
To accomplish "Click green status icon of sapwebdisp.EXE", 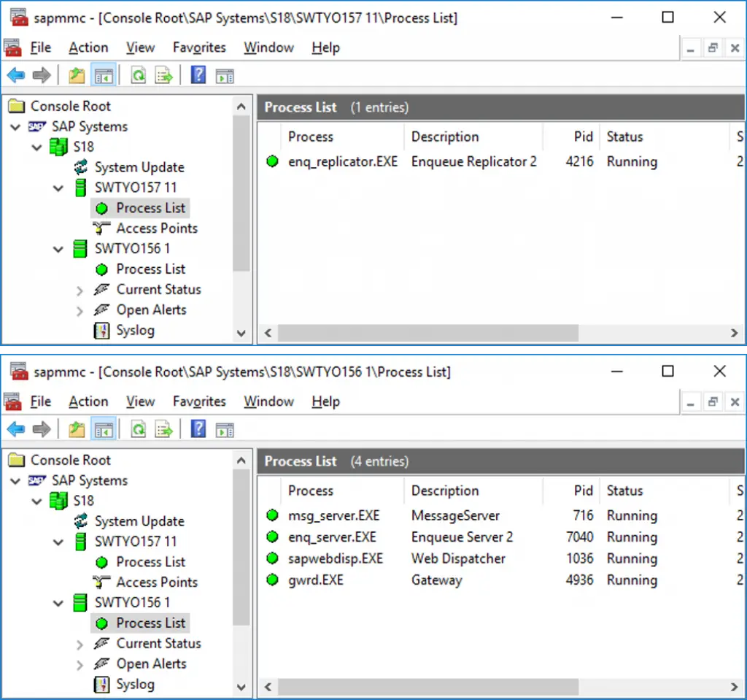I will (x=273, y=558).
